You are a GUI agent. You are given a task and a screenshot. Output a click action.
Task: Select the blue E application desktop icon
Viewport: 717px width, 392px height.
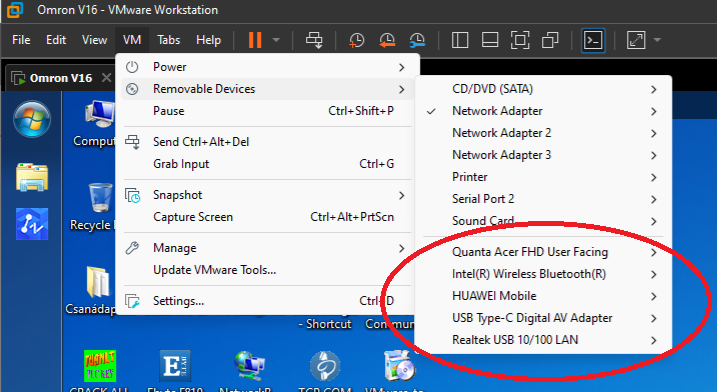(175, 371)
